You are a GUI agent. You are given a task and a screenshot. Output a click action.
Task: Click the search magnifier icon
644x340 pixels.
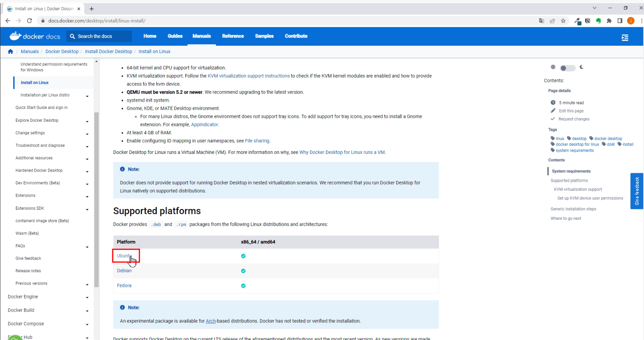tap(72, 36)
